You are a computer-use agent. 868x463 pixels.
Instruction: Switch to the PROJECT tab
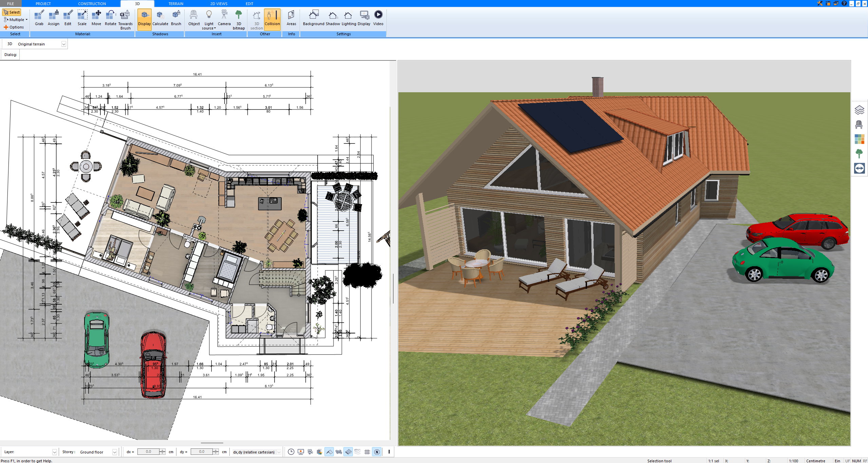click(43, 3)
